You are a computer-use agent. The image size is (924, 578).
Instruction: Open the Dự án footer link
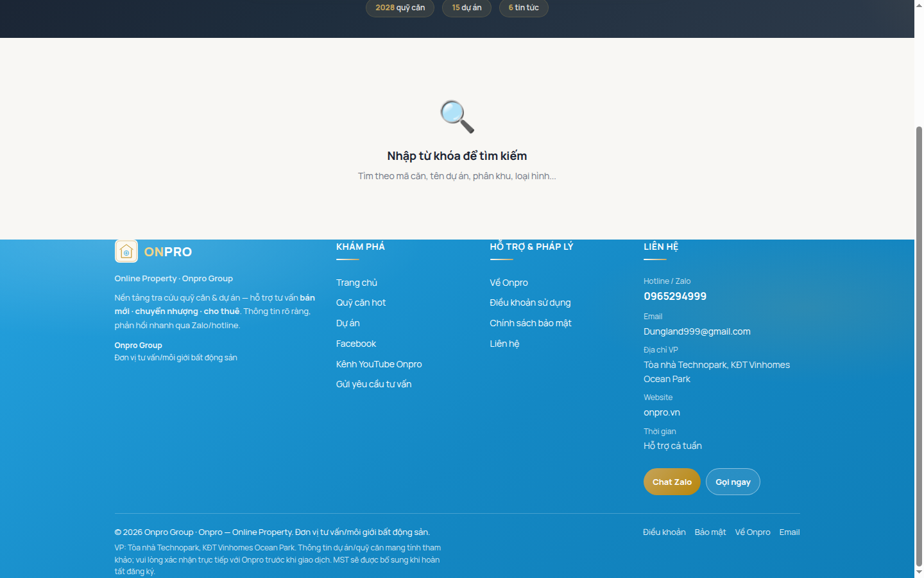(348, 323)
